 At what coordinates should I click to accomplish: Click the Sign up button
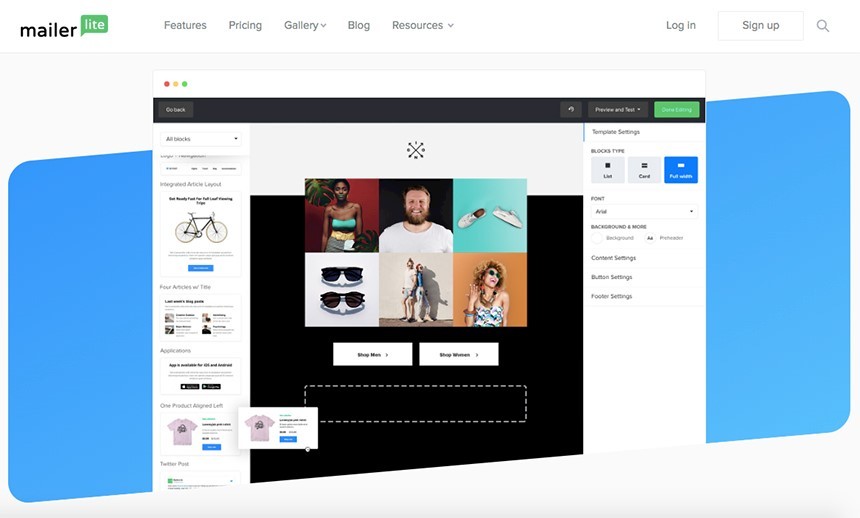[x=760, y=26]
